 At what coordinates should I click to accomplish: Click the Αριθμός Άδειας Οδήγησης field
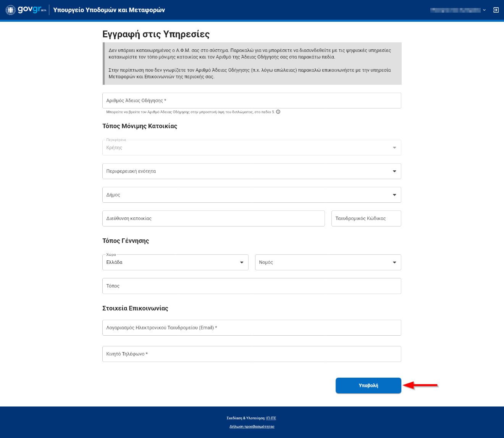click(x=252, y=101)
